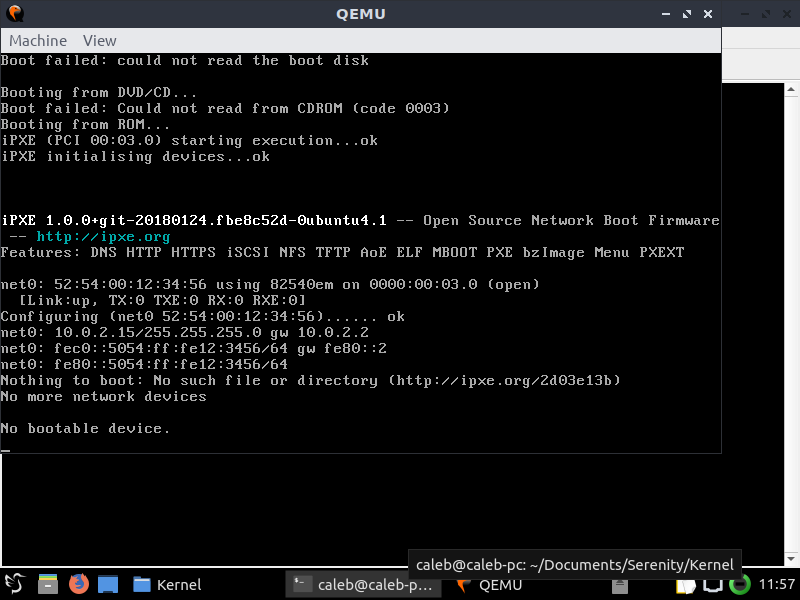
Task: Click 'iPXE initialising devices...ok' line
Action: click(x=135, y=157)
